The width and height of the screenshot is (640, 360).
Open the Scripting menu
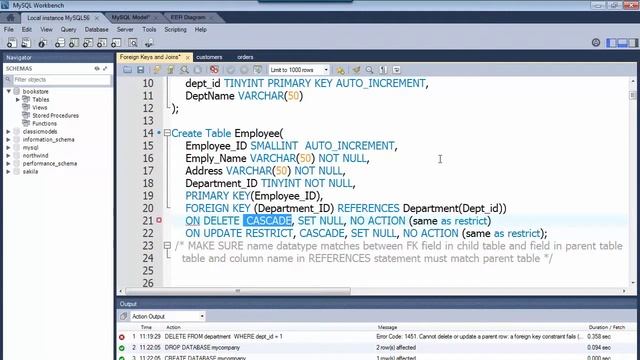pyautogui.click(x=175, y=29)
